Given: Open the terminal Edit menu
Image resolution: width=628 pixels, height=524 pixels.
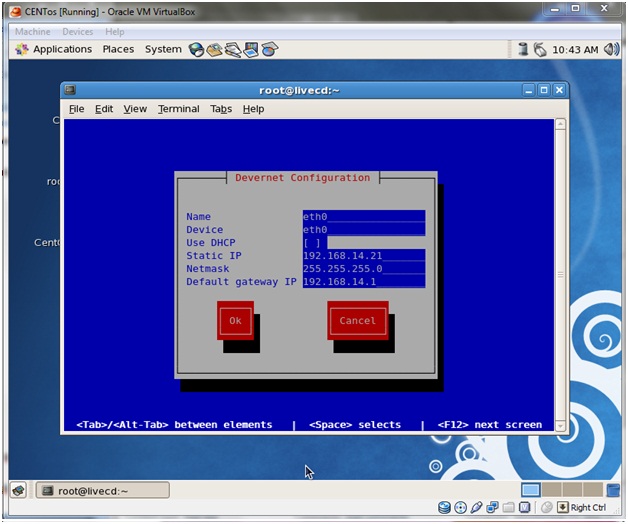Looking at the screenshot, I should [104, 109].
